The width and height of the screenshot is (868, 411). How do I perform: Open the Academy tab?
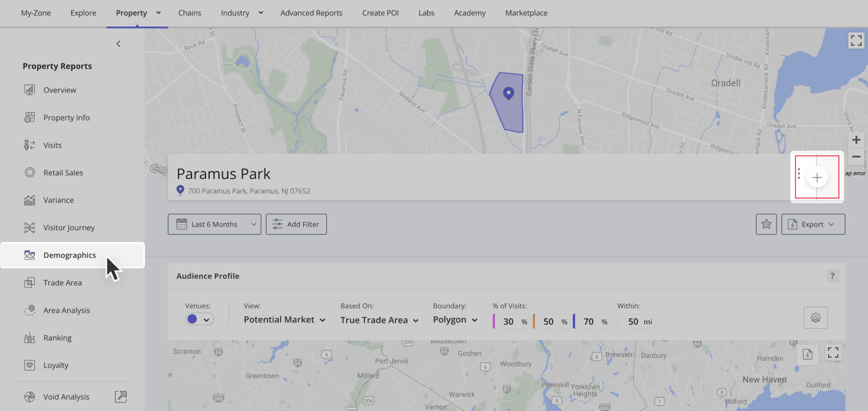pos(470,13)
